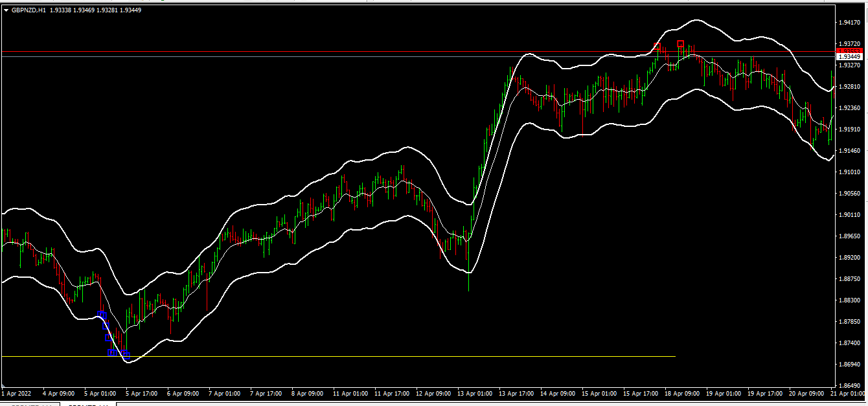Click price scale label 1.89200
Image resolution: width=868 pixels, height=406 pixels.
pyautogui.click(x=849, y=258)
